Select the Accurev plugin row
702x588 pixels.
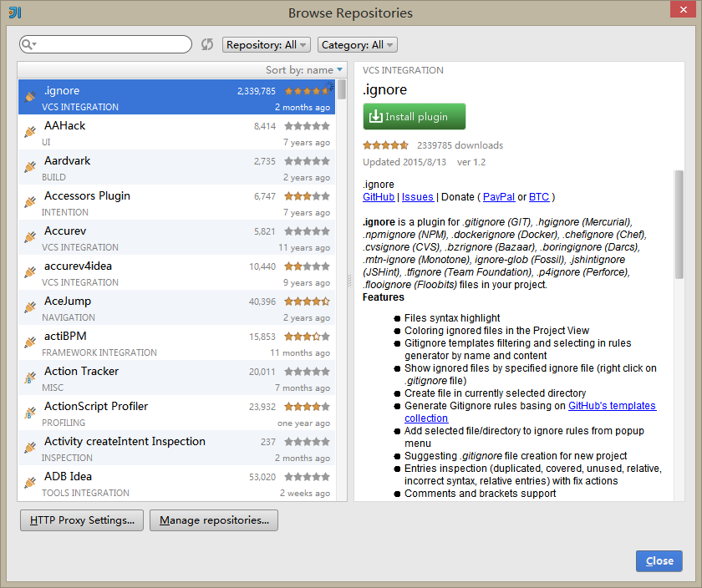point(177,237)
